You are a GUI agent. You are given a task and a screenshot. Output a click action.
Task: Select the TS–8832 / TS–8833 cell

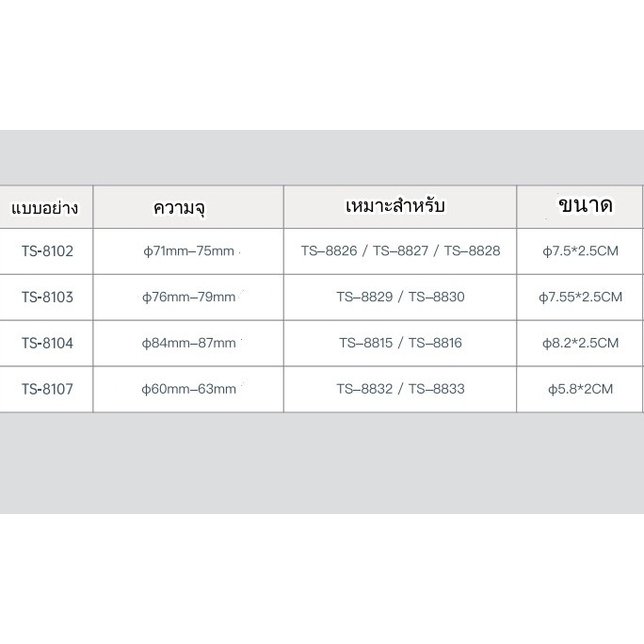400,389
